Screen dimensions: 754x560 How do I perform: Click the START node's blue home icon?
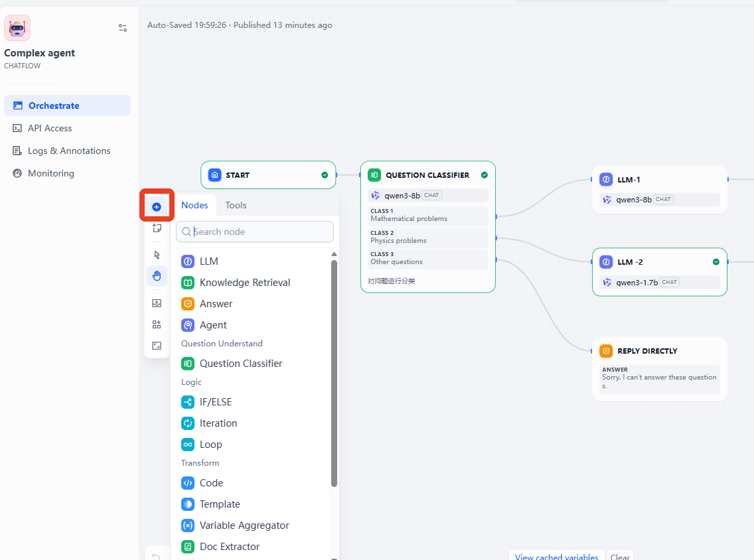point(214,175)
